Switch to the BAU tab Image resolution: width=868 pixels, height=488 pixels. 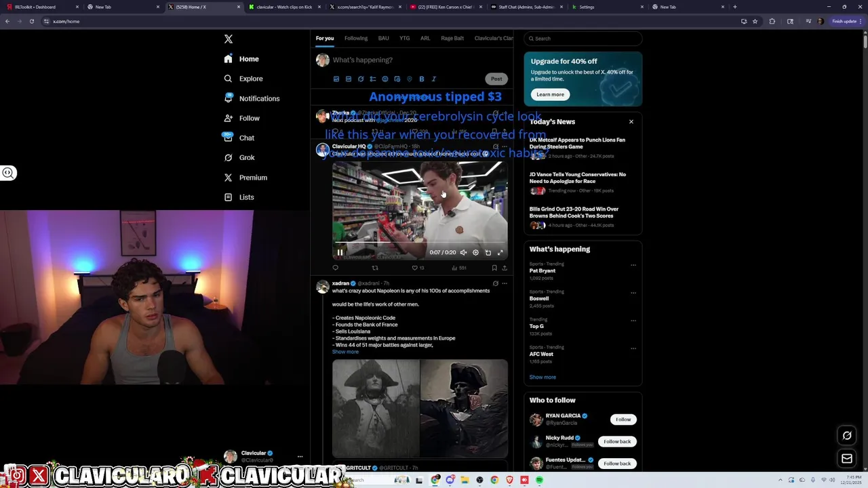pos(384,39)
